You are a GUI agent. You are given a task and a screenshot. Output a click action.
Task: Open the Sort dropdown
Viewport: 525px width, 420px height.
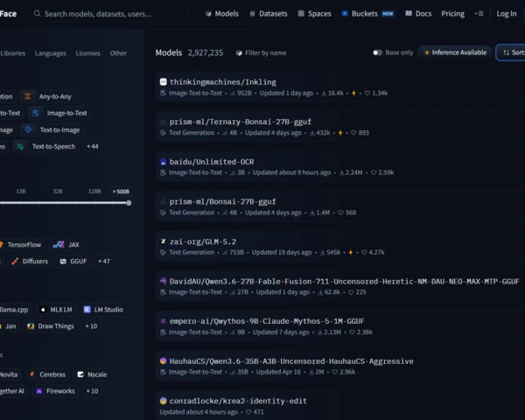(511, 52)
